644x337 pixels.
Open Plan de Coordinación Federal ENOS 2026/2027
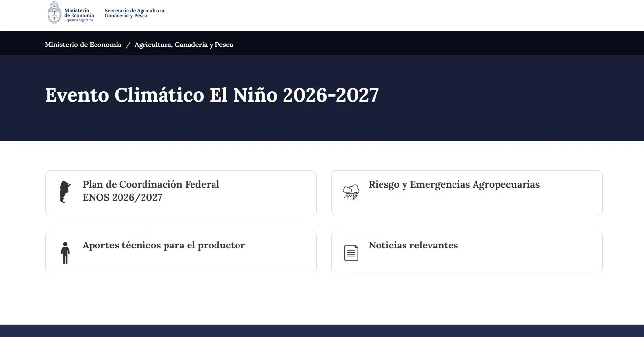click(181, 193)
